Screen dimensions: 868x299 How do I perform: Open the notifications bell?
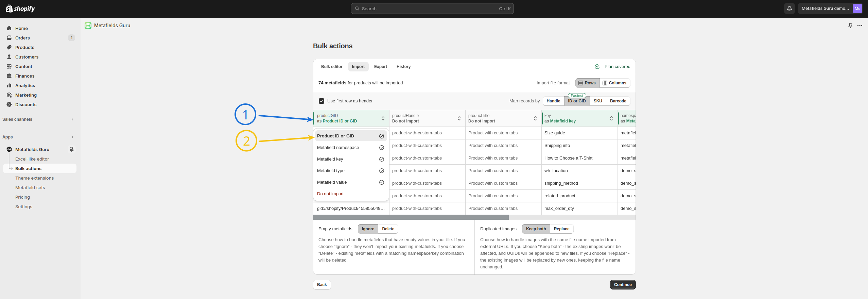pyautogui.click(x=789, y=9)
